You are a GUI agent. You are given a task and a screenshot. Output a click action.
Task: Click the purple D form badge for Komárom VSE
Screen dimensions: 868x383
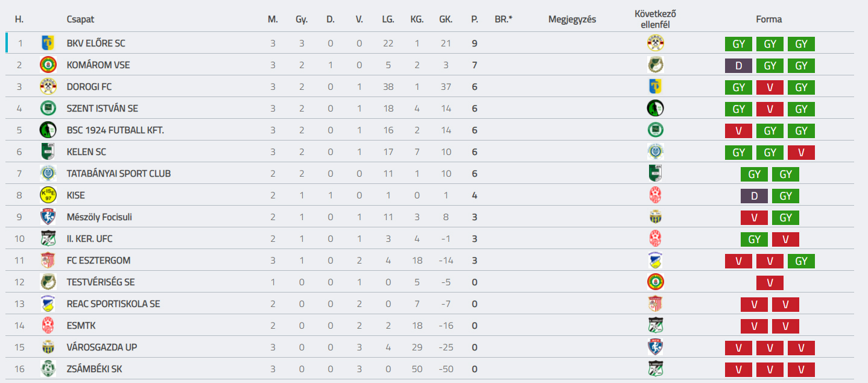tap(738, 66)
